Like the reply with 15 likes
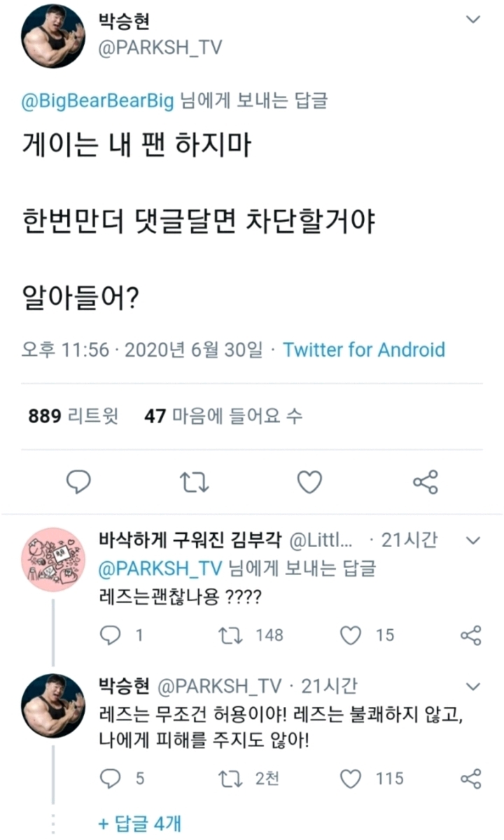 (351, 635)
